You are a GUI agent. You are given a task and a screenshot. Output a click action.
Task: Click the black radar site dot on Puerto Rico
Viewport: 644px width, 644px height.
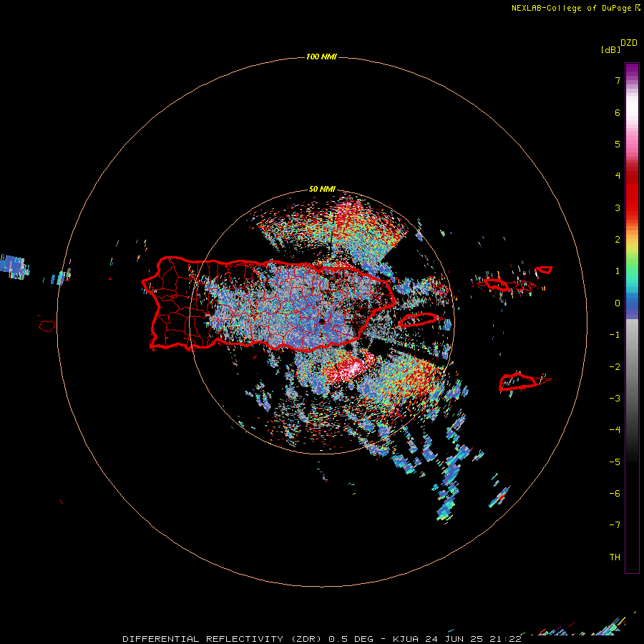[x=321, y=321]
